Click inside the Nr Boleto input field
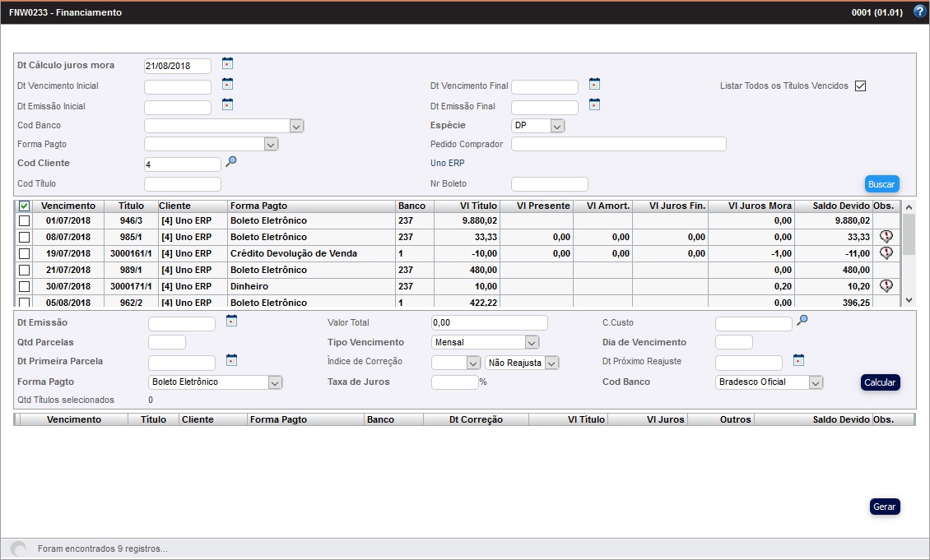 tap(549, 183)
